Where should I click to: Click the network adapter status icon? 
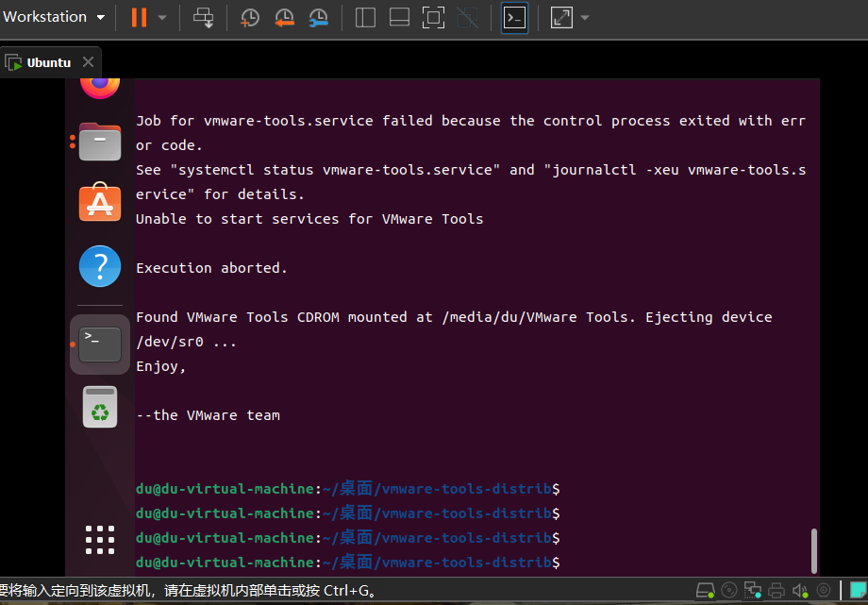coord(752,591)
